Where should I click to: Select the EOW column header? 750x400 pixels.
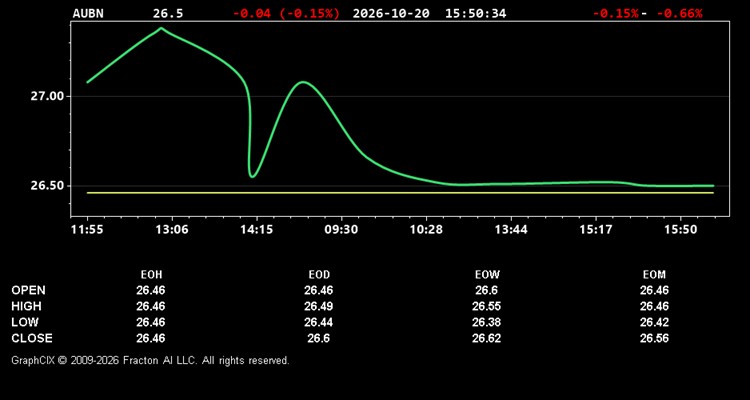[487, 275]
